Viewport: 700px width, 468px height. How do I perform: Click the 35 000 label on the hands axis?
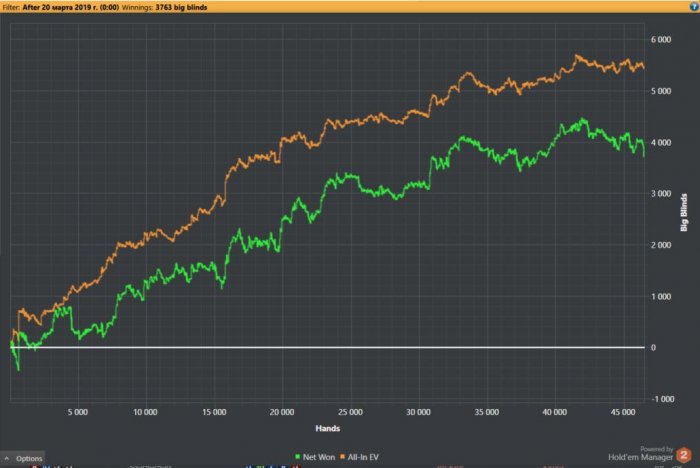[x=487, y=412]
